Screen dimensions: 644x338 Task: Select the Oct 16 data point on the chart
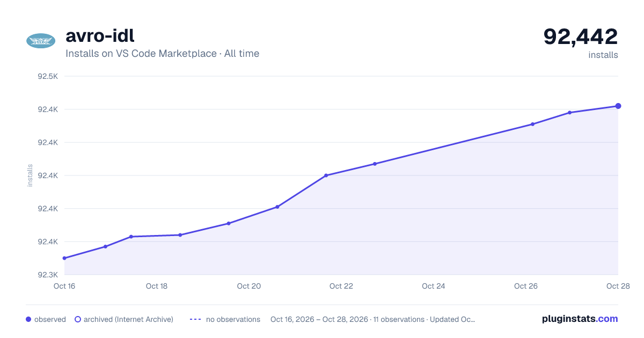(64, 258)
